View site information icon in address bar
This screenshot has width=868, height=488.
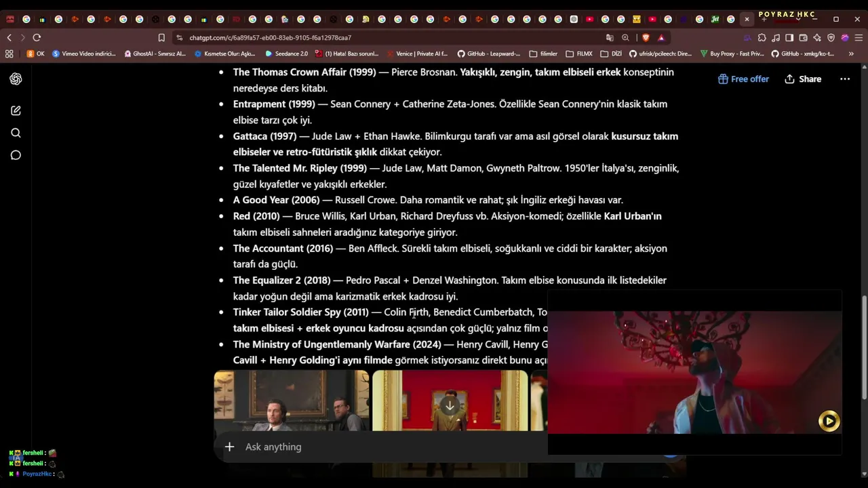[x=179, y=38]
